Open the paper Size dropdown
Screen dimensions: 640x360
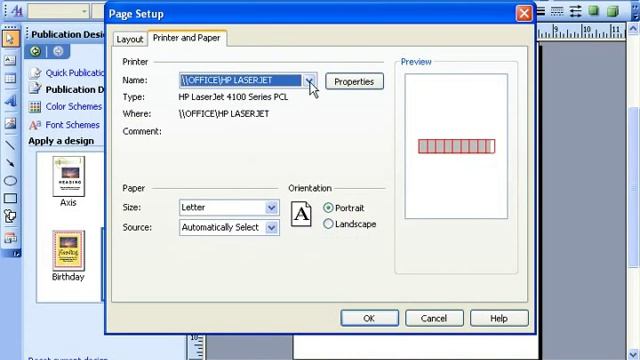271,208
